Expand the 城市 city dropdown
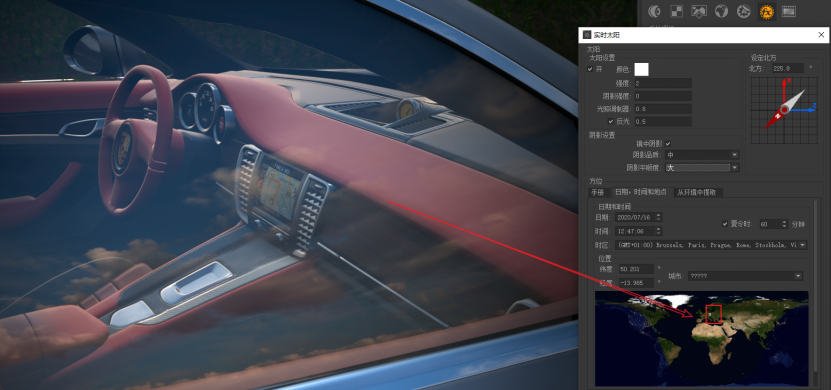831x390 pixels. coord(745,276)
